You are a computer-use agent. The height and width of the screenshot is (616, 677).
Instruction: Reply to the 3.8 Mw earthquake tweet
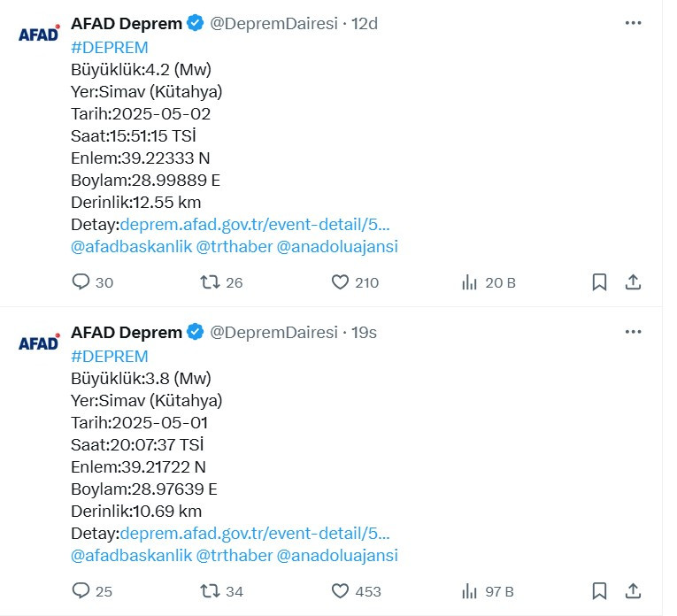[x=92, y=591]
